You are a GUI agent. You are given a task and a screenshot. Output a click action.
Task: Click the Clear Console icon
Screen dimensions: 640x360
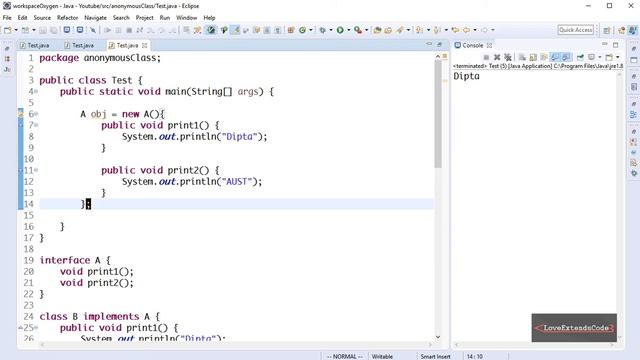click(522, 57)
